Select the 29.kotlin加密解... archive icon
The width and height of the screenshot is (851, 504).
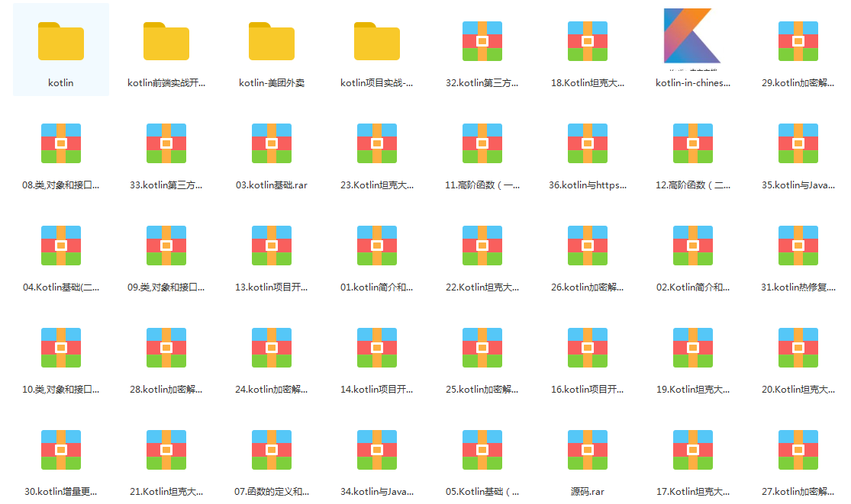(x=798, y=41)
